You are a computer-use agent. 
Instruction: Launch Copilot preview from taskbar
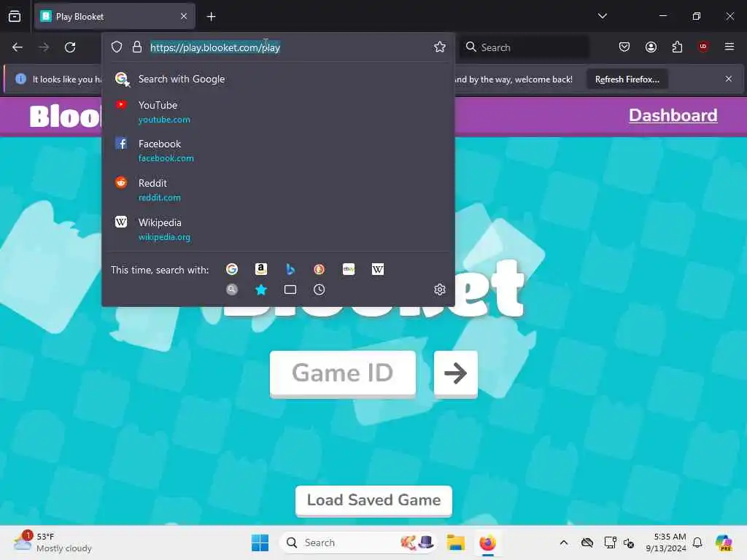click(724, 542)
